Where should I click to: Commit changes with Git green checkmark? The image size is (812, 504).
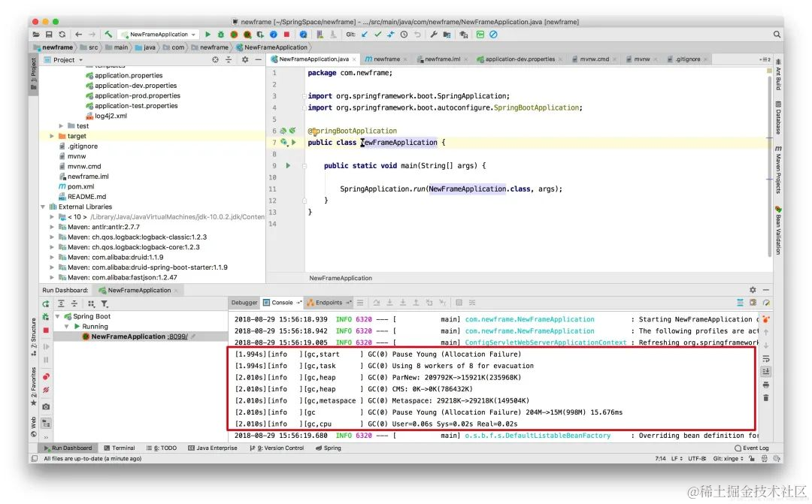pos(377,34)
